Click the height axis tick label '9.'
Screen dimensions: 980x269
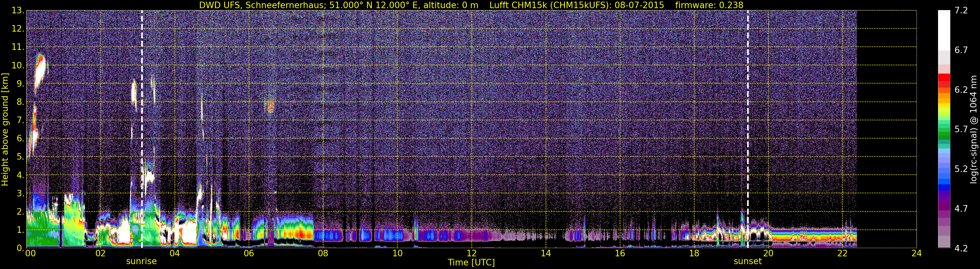(x=20, y=84)
